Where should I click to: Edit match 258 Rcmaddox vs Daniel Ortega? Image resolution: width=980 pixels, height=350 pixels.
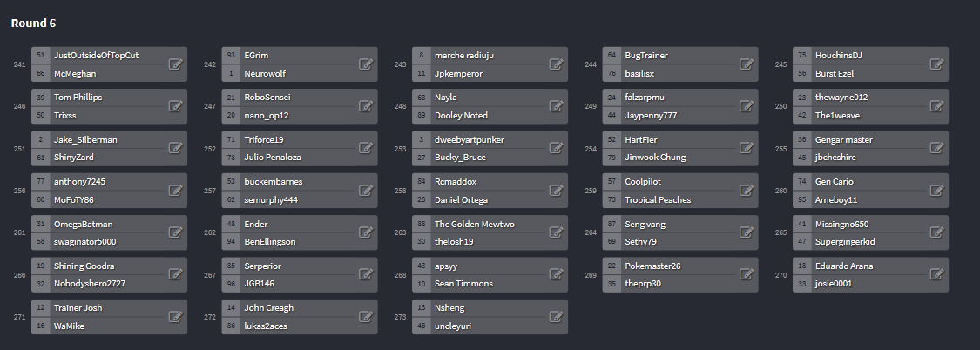tap(557, 190)
